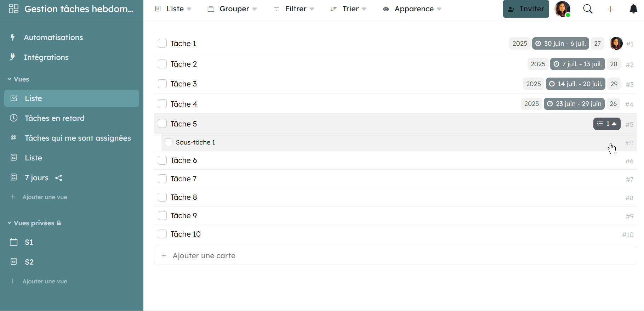Open the notifications bell
The width and height of the screenshot is (644, 311).
coord(633,9)
